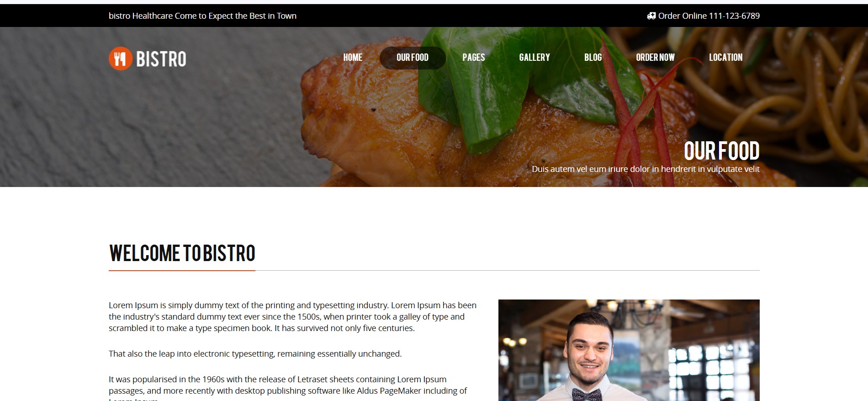This screenshot has height=401, width=868.
Task: Open the waiter photo thumbnail
Action: (x=629, y=350)
